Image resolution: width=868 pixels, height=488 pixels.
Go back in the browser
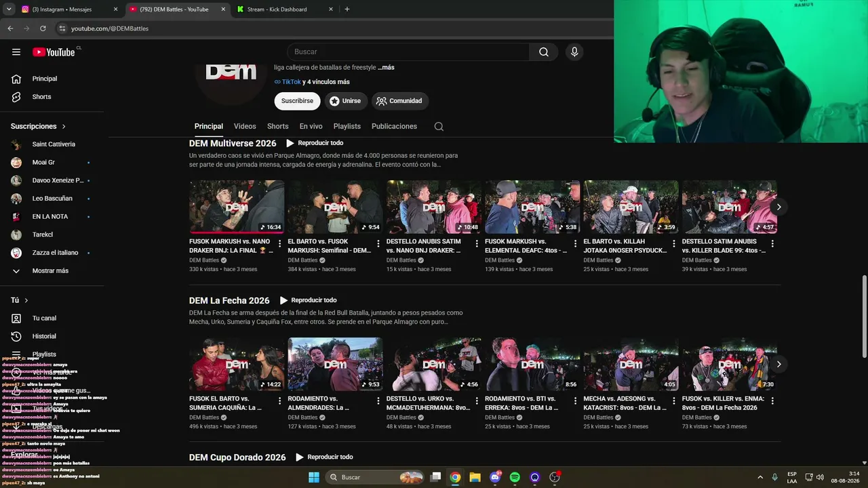(10, 28)
